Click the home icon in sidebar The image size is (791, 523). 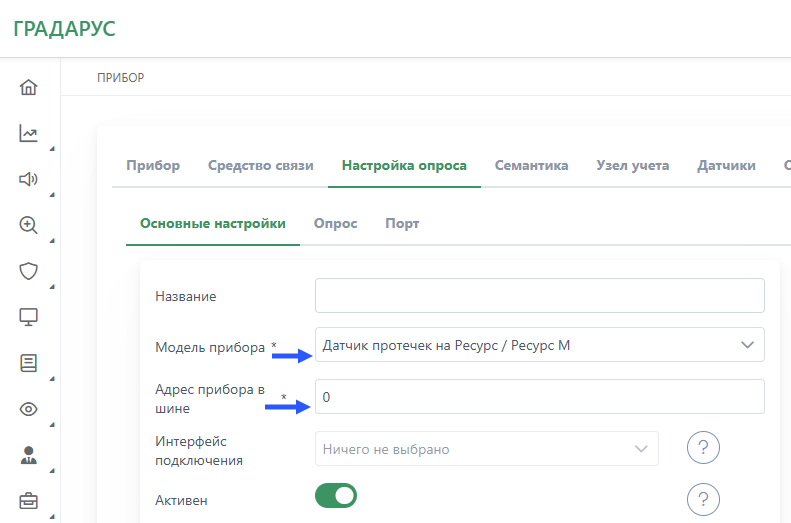(x=29, y=87)
